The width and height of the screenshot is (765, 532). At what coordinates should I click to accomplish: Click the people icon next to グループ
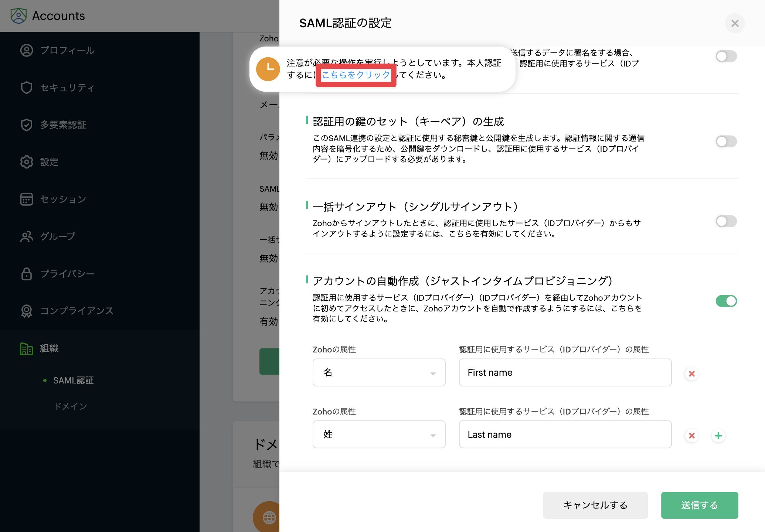point(27,236)
